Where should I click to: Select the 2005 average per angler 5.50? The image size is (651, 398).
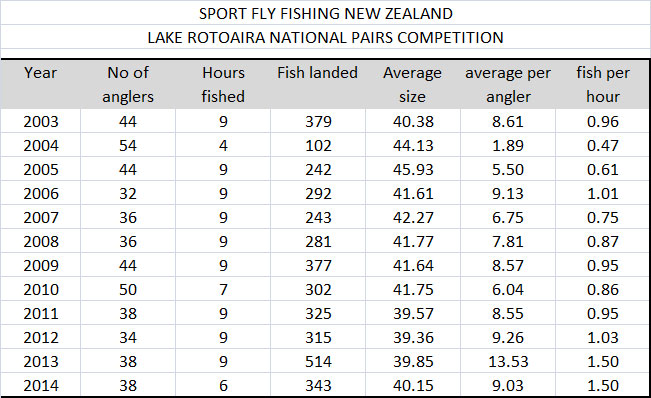[x=508, y=169]
